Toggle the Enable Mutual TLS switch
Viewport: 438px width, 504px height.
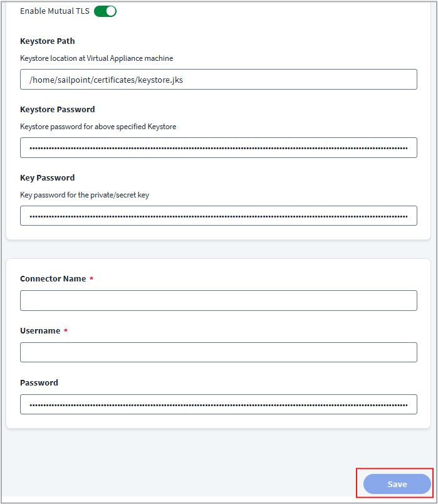[x=105, y=11]
